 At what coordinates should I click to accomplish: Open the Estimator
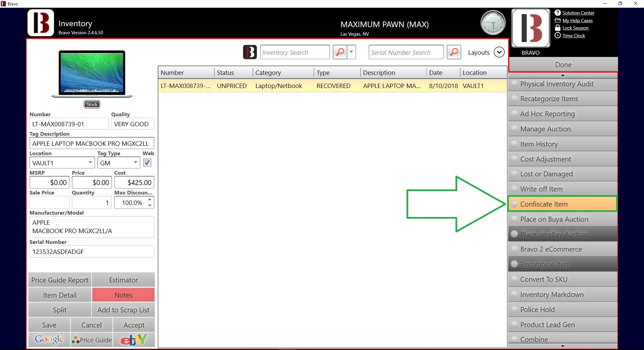123,280
